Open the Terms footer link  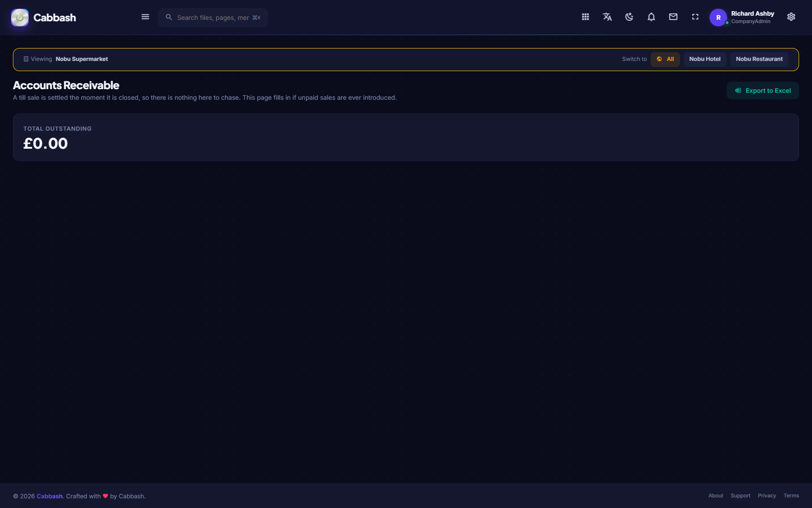(x=791, y=496)
